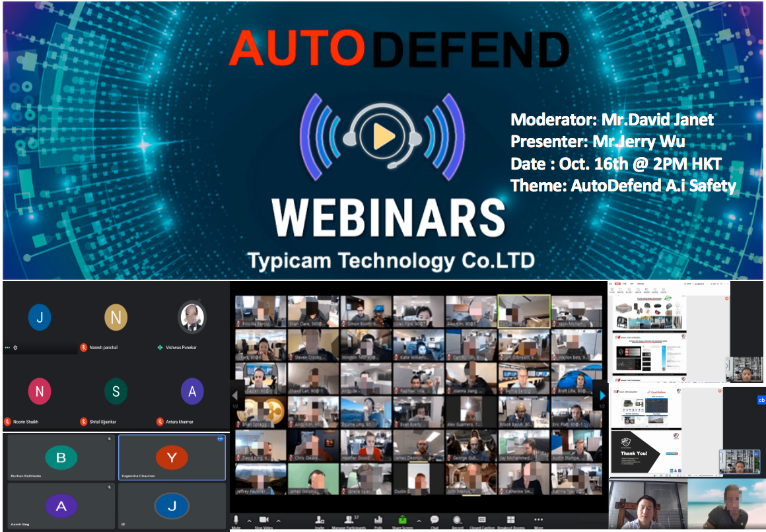Start Share Screen green button
Screen dimensions: 766x532
point(403,521)
